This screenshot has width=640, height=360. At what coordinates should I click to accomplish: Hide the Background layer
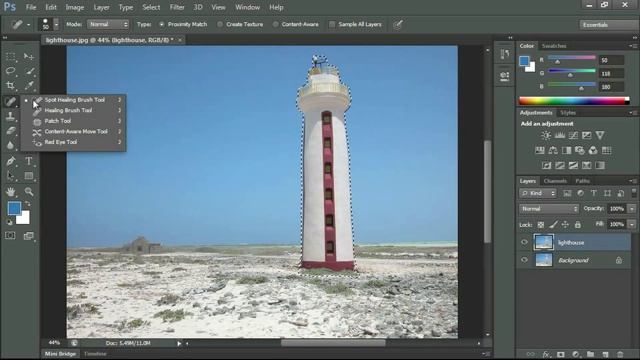524,260
